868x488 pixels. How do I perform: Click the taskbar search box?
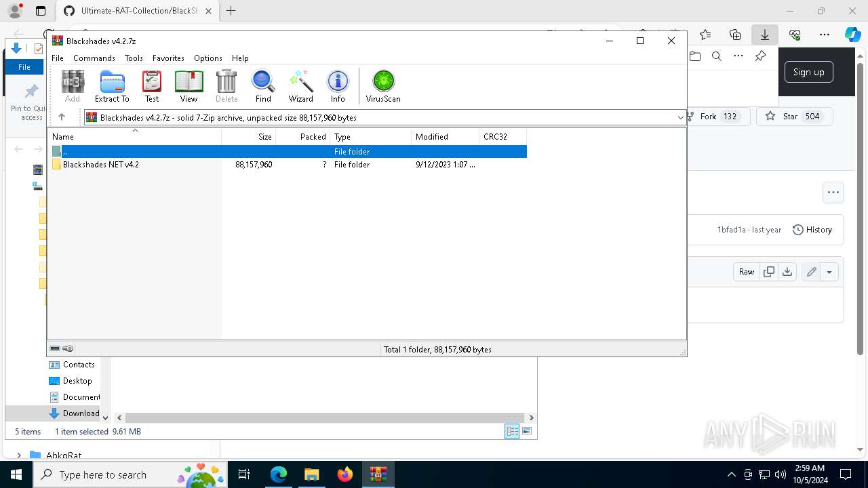[x=131, y=474]
